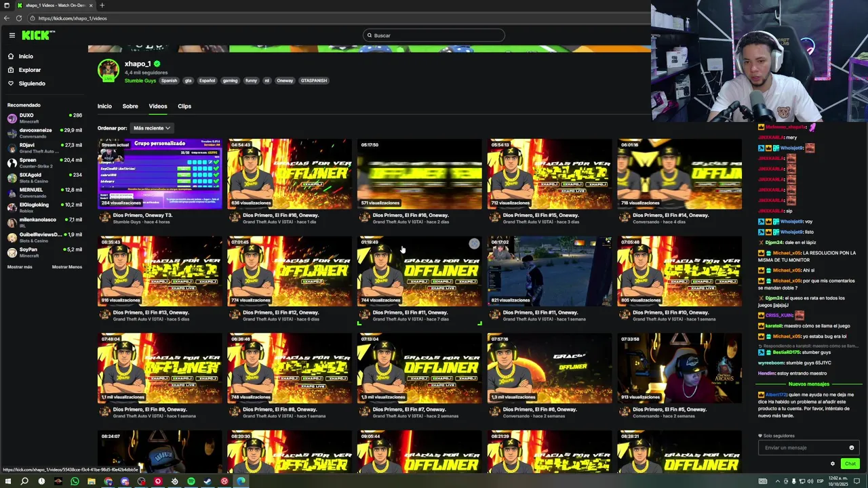Open video 'Dios Primero, El Fin #12, Oneway.'

290,271
